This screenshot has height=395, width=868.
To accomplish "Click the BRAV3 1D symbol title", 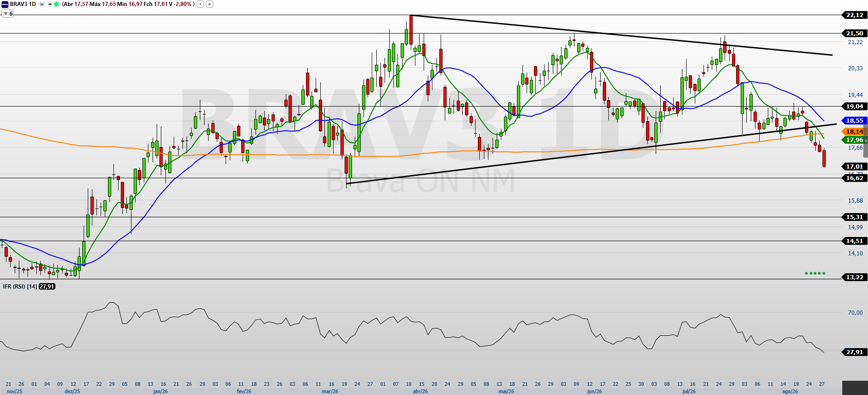I will pos(23,4).
